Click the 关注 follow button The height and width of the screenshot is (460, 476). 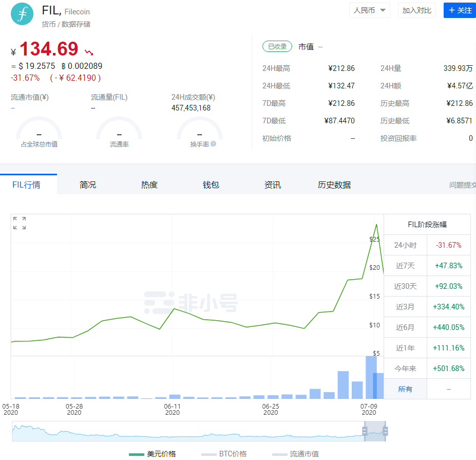click(460, 10)
